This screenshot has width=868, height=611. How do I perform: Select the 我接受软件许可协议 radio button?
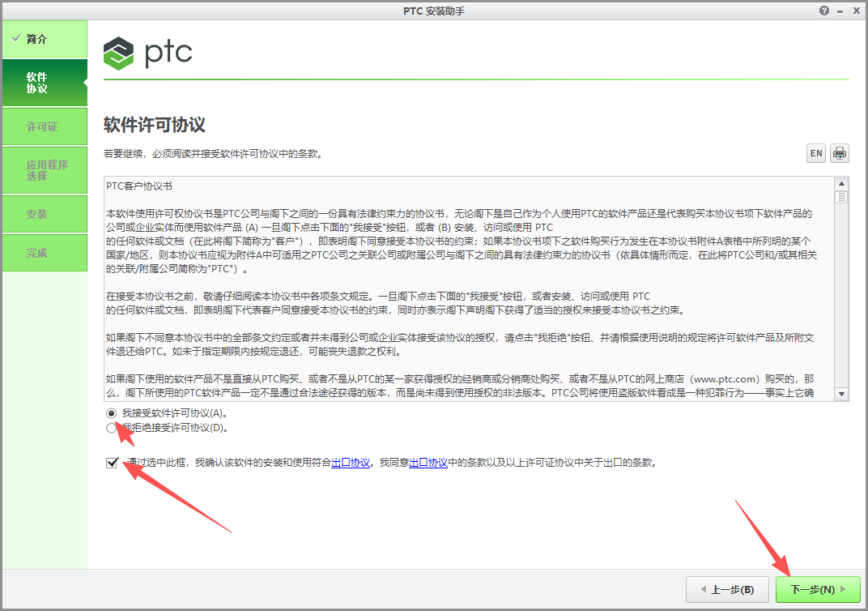(x=111, y=413)
